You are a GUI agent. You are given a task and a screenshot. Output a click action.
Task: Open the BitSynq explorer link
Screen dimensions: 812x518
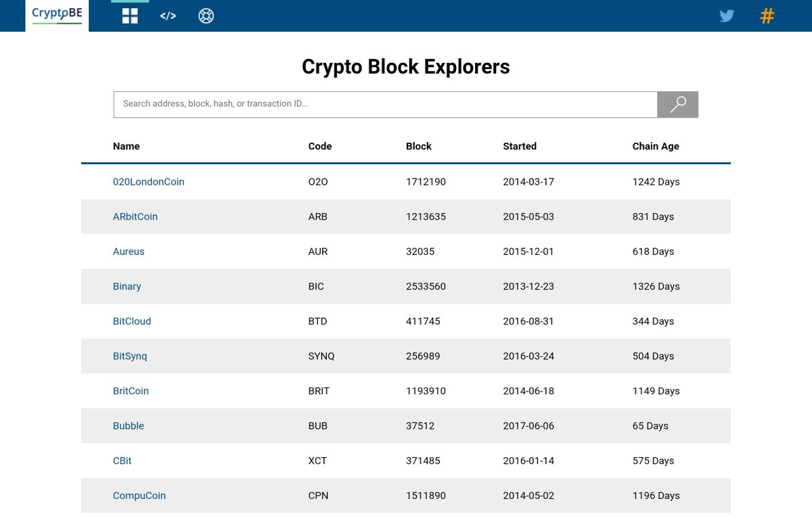pyautogui.click(x=130, y=356)
